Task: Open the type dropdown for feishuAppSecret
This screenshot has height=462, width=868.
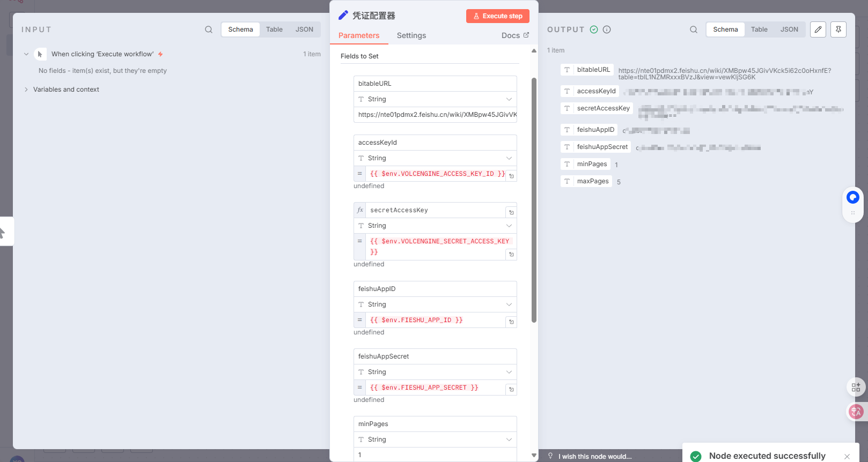Action: pos(435,372)
